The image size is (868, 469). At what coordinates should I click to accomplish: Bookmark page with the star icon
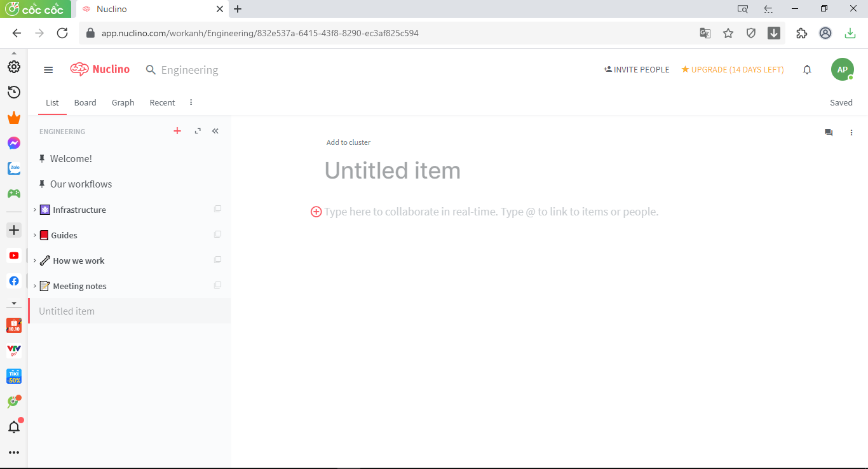coord(728,33)
